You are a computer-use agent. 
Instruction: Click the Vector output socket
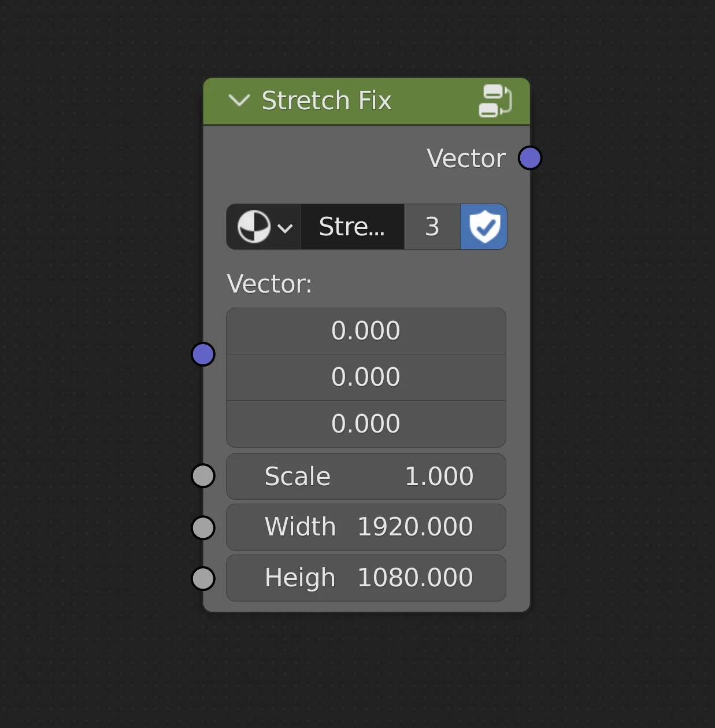[529, 158]
